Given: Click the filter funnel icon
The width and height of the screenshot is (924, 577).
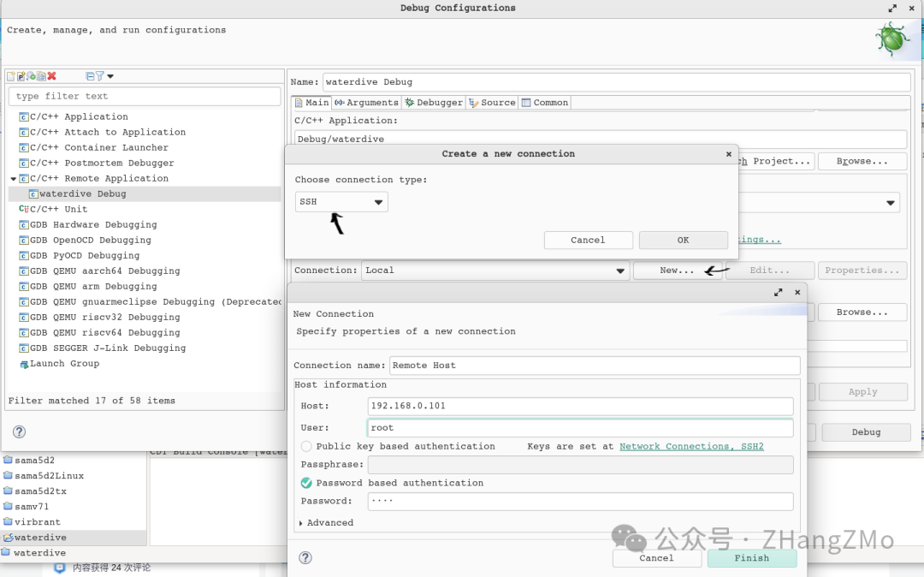Looking at the screenshot, I should pyautogui.click(x=99, y=76).
